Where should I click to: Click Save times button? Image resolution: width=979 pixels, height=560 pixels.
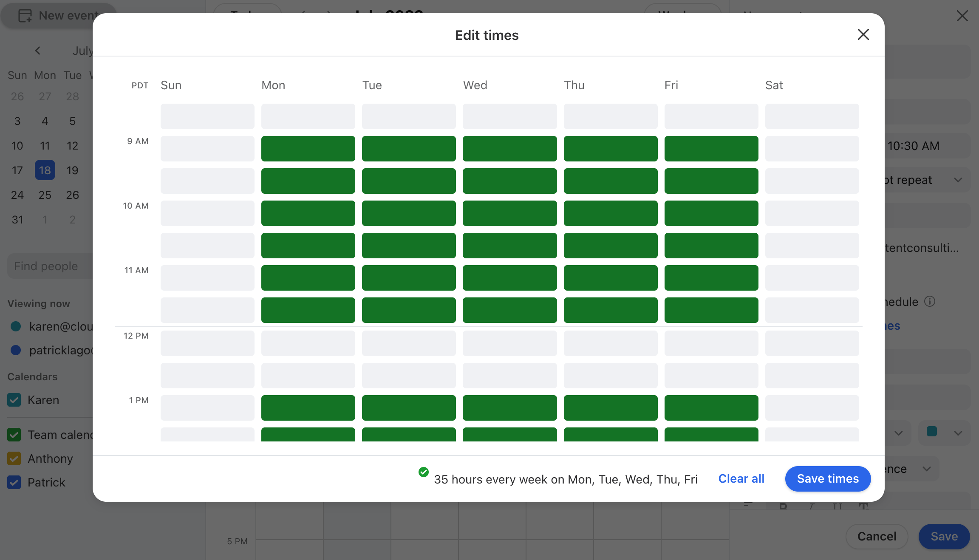[828, 479]
